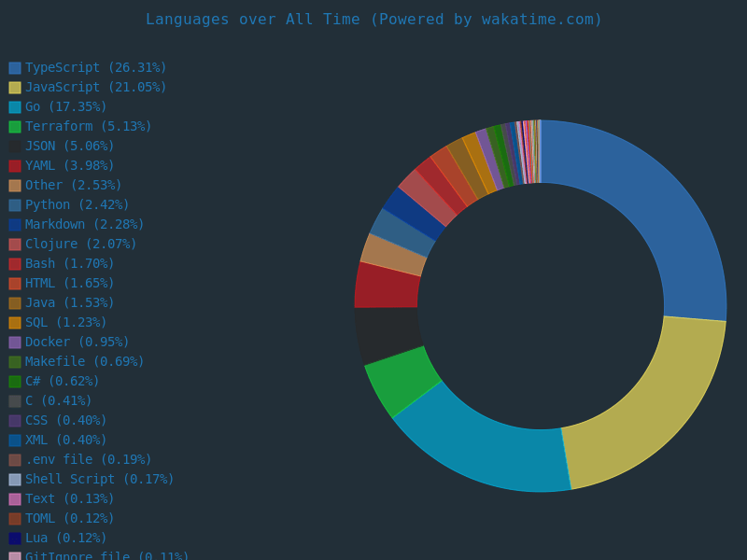Click the SQL legend color swatch
The height and width of the screenshot is (560, 747).
coord(15,322)
